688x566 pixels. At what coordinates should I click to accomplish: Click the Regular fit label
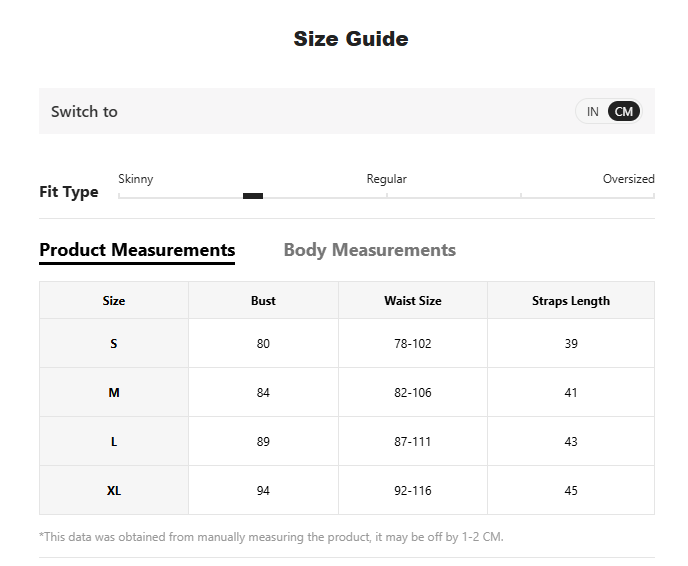pos(386,179)
